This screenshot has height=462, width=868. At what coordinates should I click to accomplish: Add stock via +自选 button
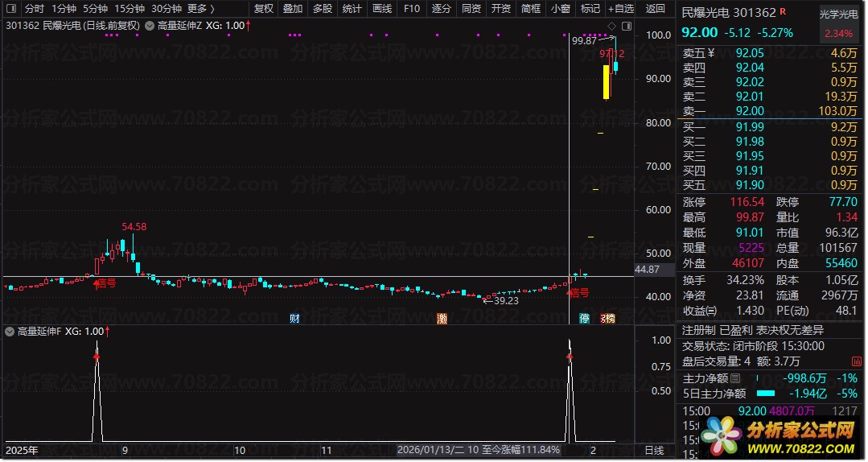tap(620, 8)
